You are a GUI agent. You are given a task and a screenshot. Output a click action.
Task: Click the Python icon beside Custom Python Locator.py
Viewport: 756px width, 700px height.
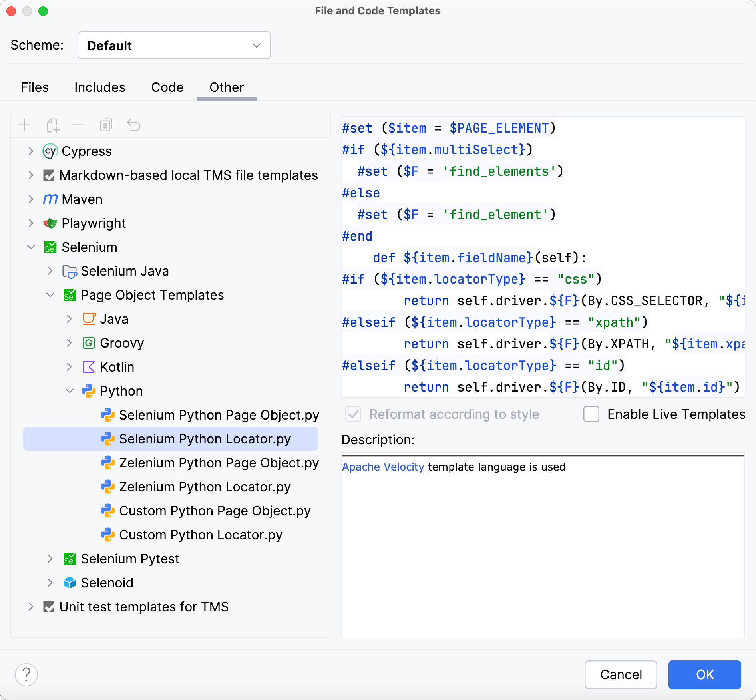coord(108,535)
